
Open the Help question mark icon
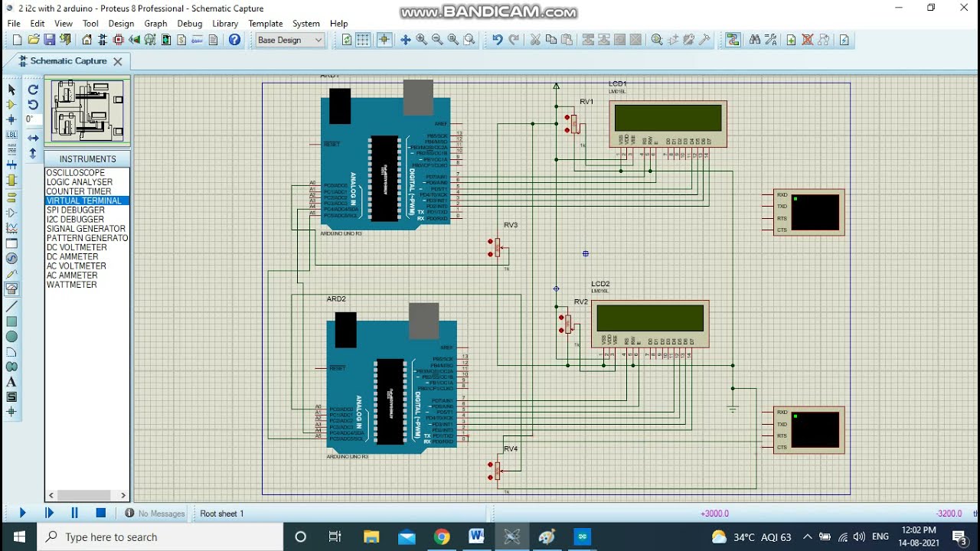point(234,40)
